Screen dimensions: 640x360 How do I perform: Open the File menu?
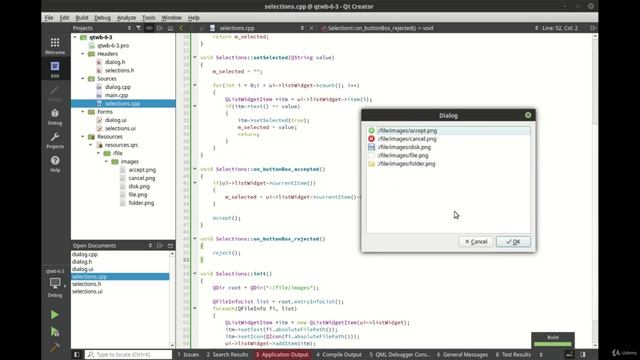49,18
